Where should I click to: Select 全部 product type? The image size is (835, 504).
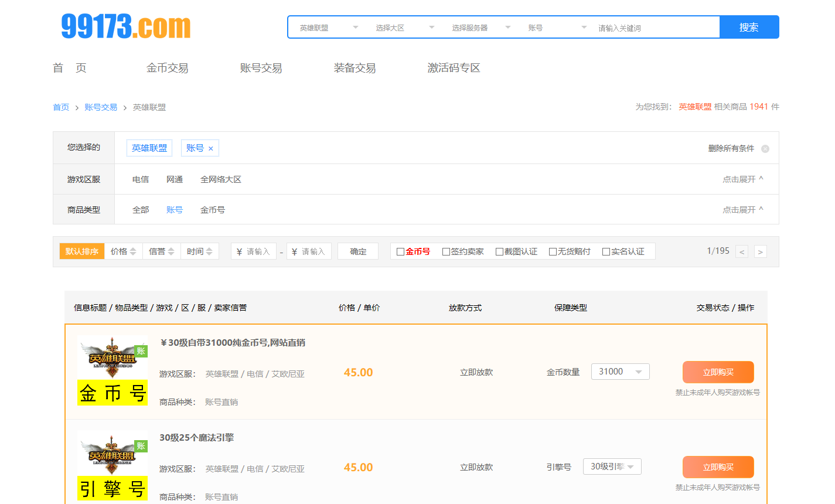141,210
